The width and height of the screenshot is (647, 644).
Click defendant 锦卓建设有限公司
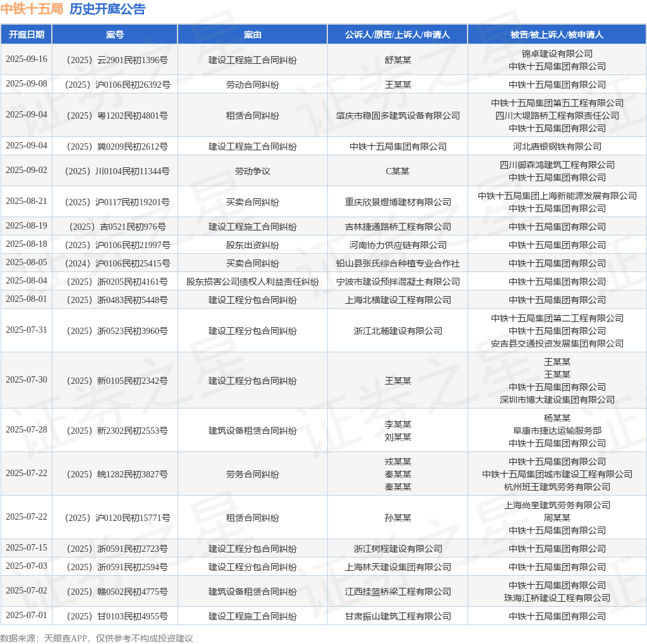[x=557, y=54]
